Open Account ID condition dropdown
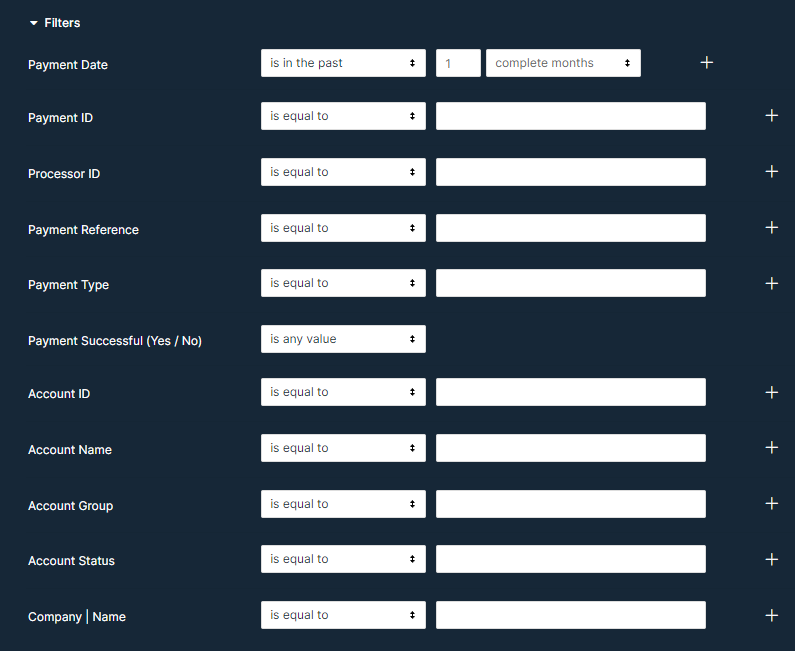This screenshot has height=651, width=795. coord(343,392)
